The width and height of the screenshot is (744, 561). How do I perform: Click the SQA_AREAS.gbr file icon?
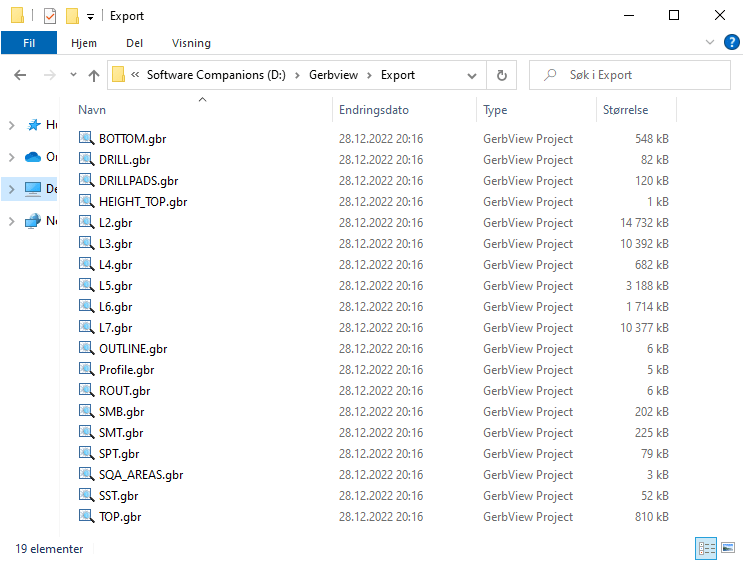(x=86, y=474)
